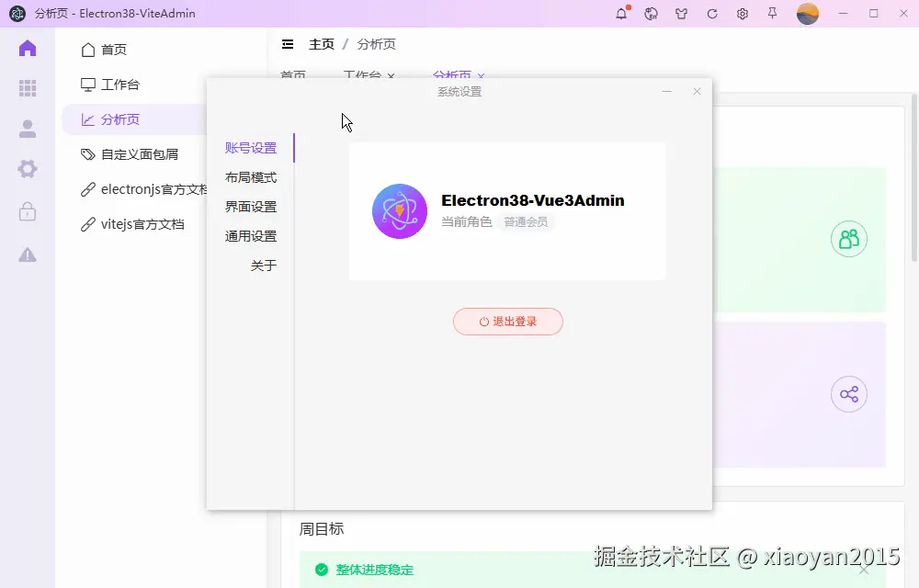Open the 界面设置 section
The image size is (919, 588).
(x=251, y=206)
